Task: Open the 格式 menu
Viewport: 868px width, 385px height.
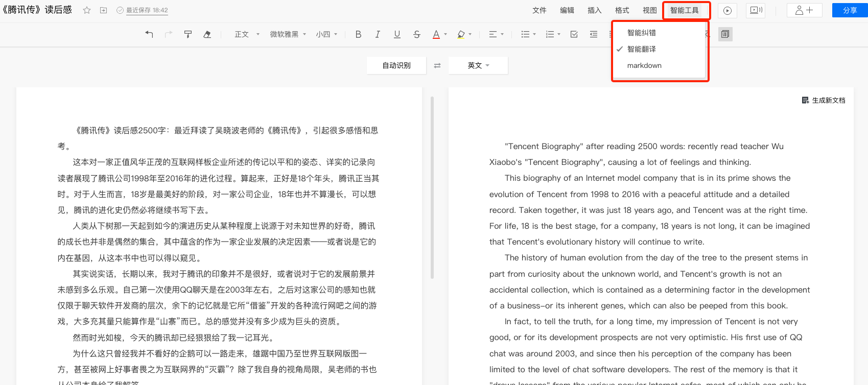Action: pyautogui.click(x=622, y=10)
